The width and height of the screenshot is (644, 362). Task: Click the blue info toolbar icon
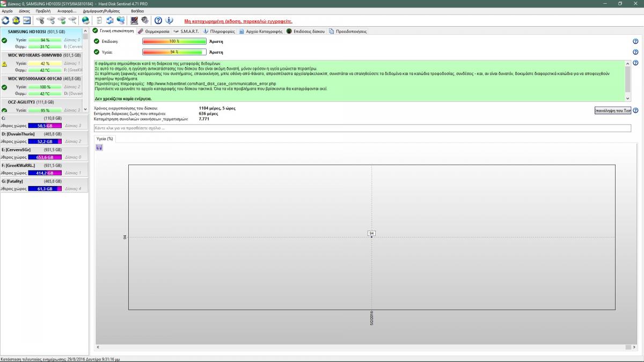[169, 20]
